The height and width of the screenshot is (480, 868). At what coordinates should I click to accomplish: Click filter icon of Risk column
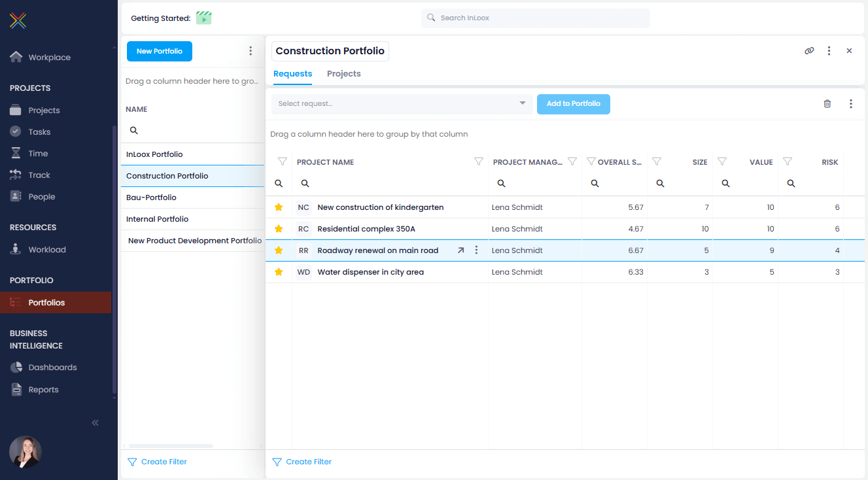(788, 162)
